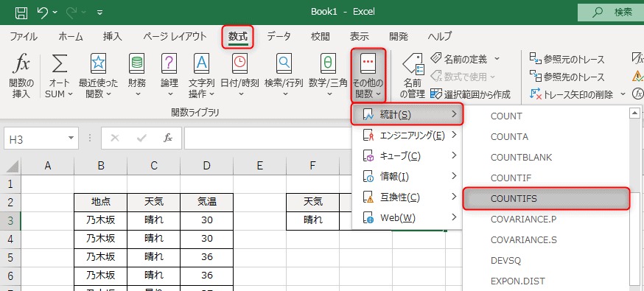
Task: Switch to the データ tab
Action: tap(279, 36)
